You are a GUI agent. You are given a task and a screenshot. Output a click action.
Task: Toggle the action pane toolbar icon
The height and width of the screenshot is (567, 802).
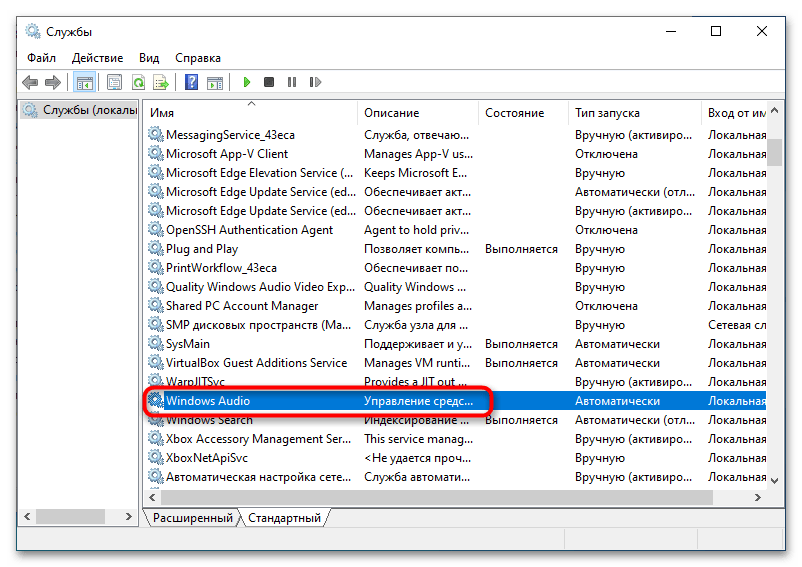tap(215, 82)
